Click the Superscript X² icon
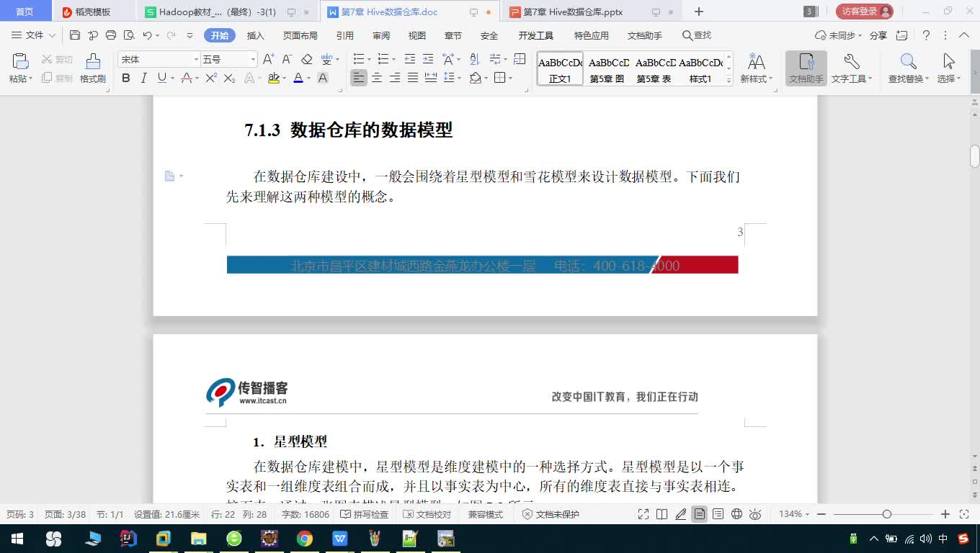This screenshot has width=980, height=553. (211, 78)
